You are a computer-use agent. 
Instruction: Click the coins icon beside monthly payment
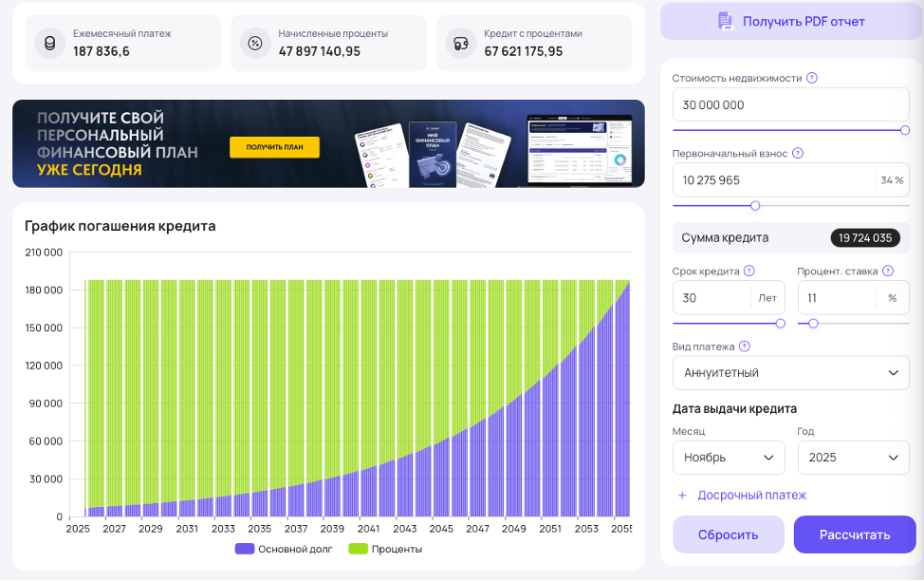pyautogui.click(x=50, y=43)
